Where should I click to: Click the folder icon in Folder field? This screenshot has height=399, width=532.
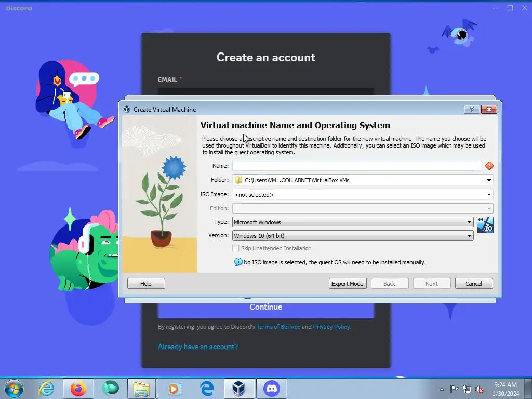click(x=238, y=180)
